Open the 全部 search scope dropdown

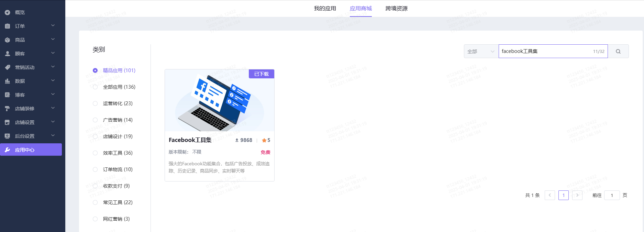click(481, 51)
